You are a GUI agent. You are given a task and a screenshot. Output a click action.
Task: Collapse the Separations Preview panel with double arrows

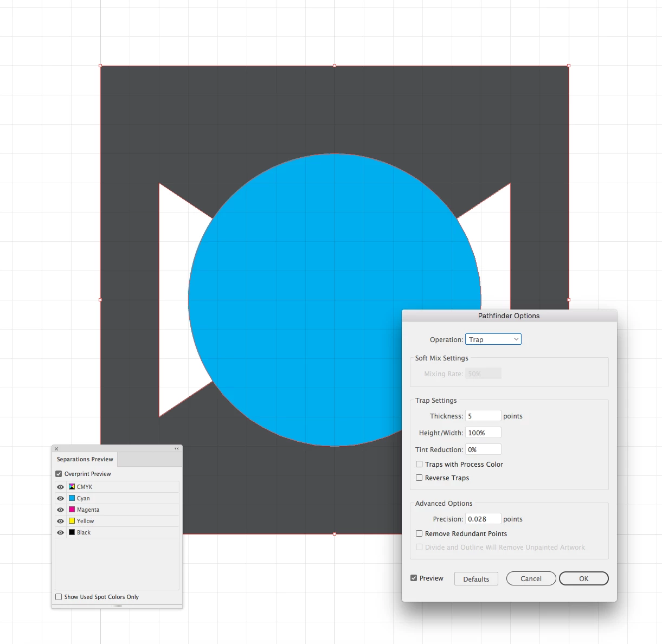(x=177, y=449)
